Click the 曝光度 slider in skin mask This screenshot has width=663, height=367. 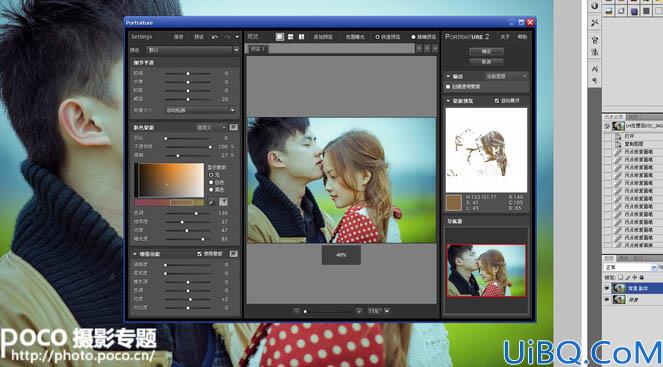point(188,239)
